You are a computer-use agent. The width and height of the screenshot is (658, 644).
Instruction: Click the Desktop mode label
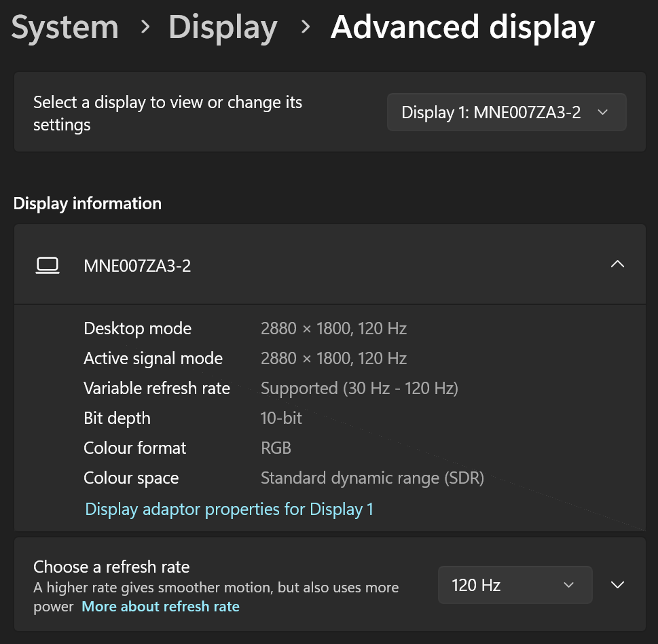(138, 328)
